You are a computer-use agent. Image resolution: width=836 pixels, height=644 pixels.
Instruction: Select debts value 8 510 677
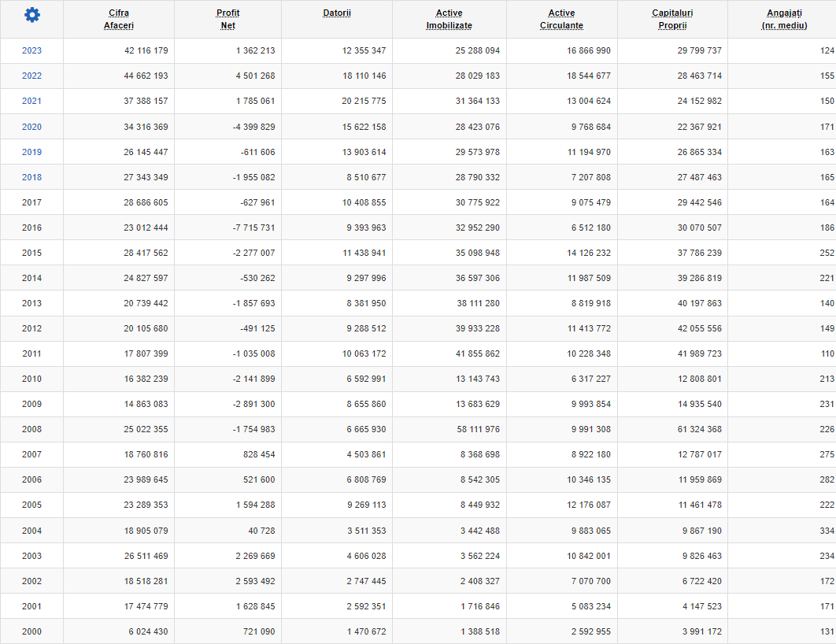pyautogui.click(x=366, y=177)
